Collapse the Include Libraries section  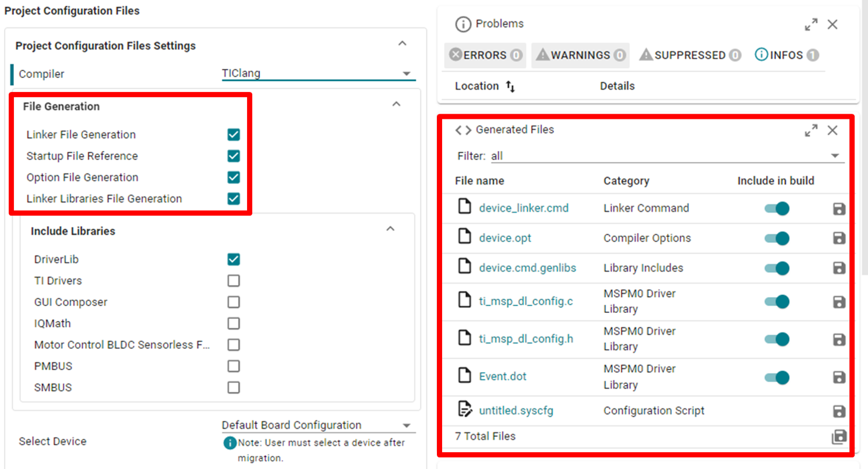click(x=391, y=229)
